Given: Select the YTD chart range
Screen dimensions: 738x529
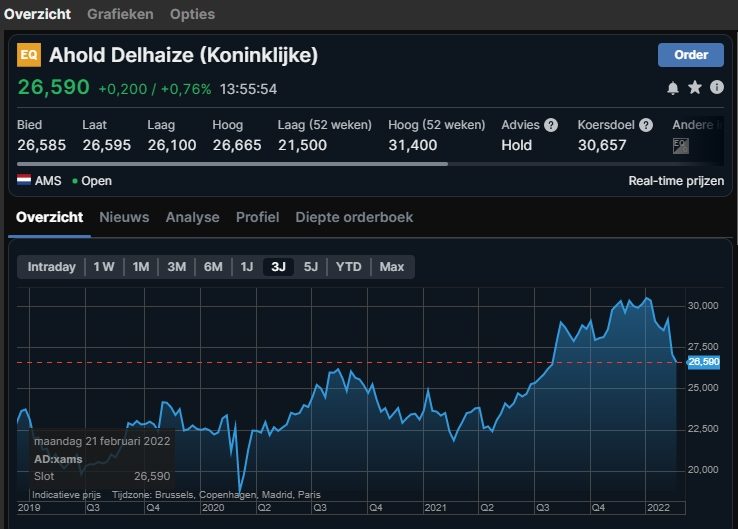Looking at the screenshot, I should pyautogui.click(x=348, y=267).
